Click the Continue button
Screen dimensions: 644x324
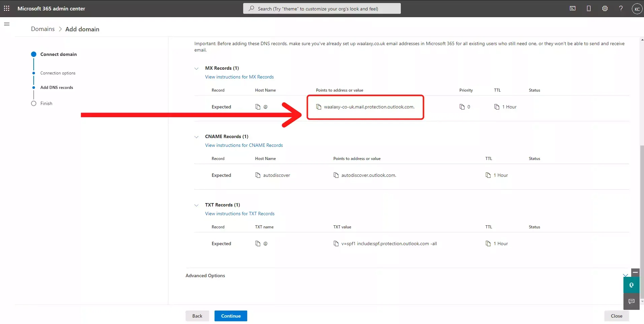click(231, 316)
